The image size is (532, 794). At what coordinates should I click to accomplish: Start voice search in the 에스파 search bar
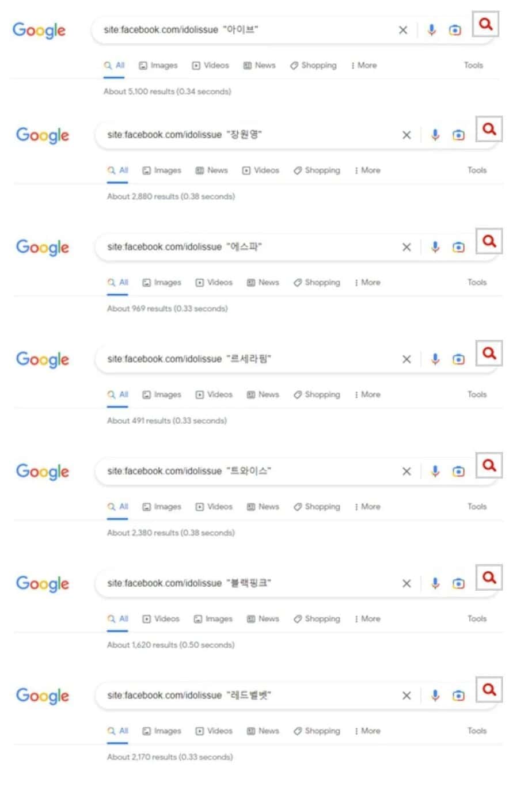click(x=435, y=247)
